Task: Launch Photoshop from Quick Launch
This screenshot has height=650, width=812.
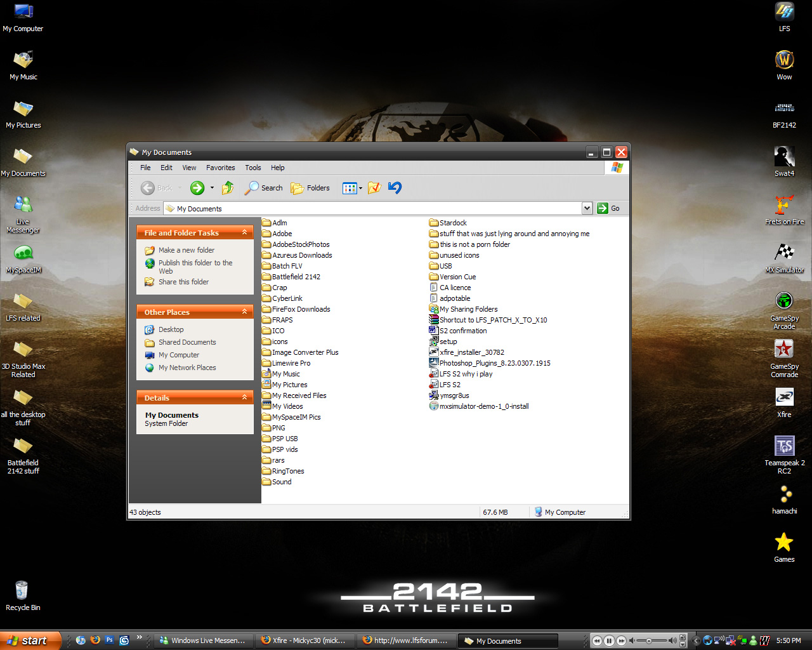Action: (110, 640)
